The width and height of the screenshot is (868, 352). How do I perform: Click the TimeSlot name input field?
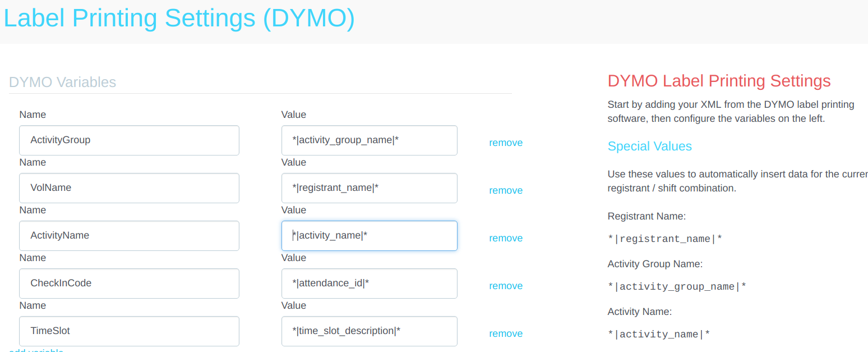point(129,331)
